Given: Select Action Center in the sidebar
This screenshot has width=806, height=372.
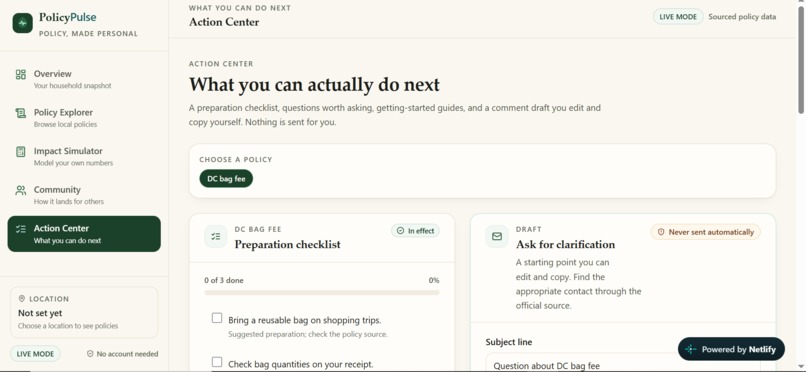Looking at the screenshot, I should (84, 234).
